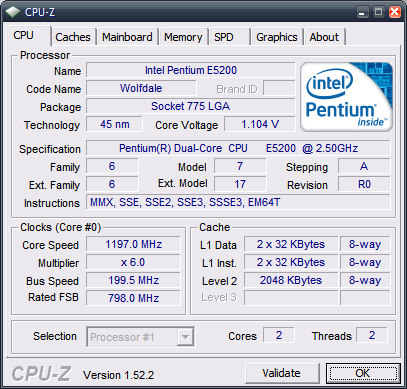
Task: Click the Level 2 size 2048 KBytes
Action: [x=291, y=280]
